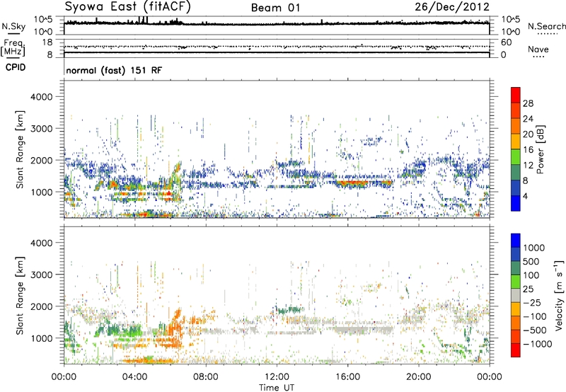Click the velocity colorbar value "-25"
Image resolution: width=566 pixels, height=392 pixels.
pyautogui.click(x=532, y=303)
